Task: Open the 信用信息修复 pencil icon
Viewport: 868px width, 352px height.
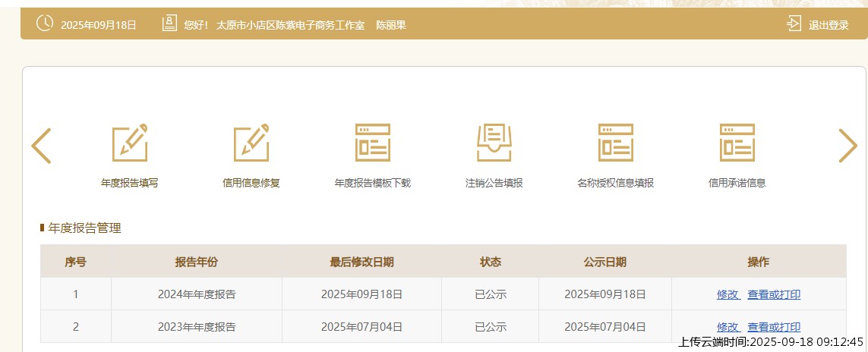Action: point(251,143)
